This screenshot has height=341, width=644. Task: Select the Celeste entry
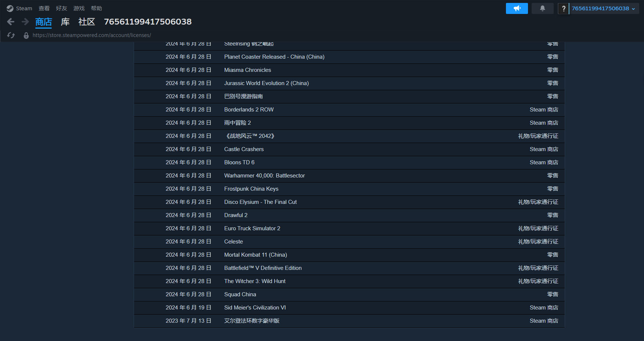349,242
